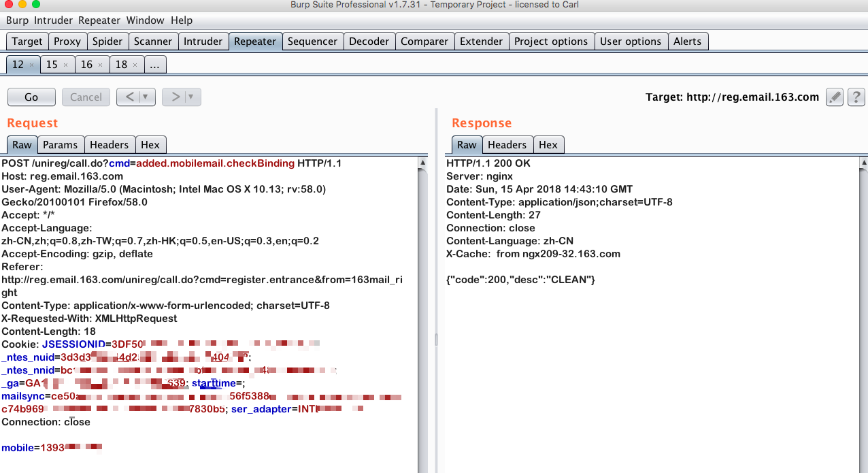
Task: Close Repeater tab 12
Action: pos(31,65)
